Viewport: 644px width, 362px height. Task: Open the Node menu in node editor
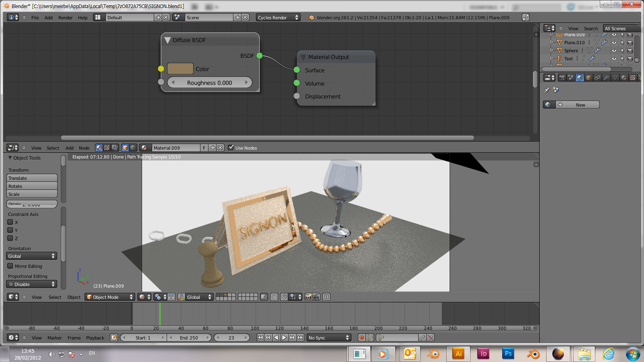point(84,148)
